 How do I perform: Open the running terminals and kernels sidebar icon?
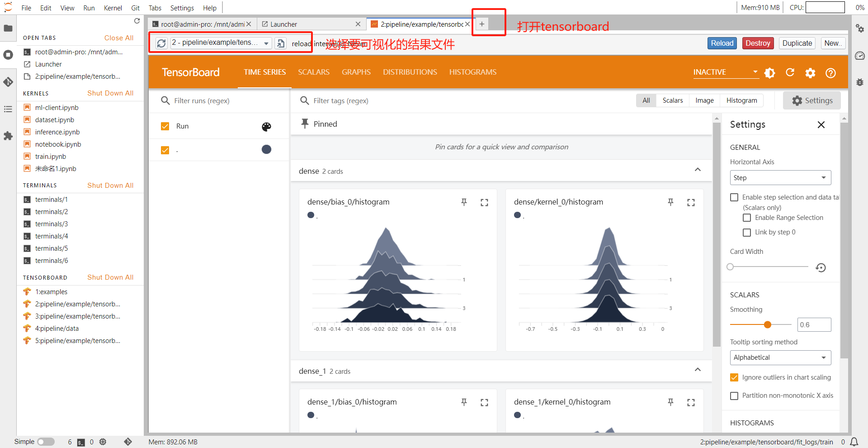coord(8,55)
